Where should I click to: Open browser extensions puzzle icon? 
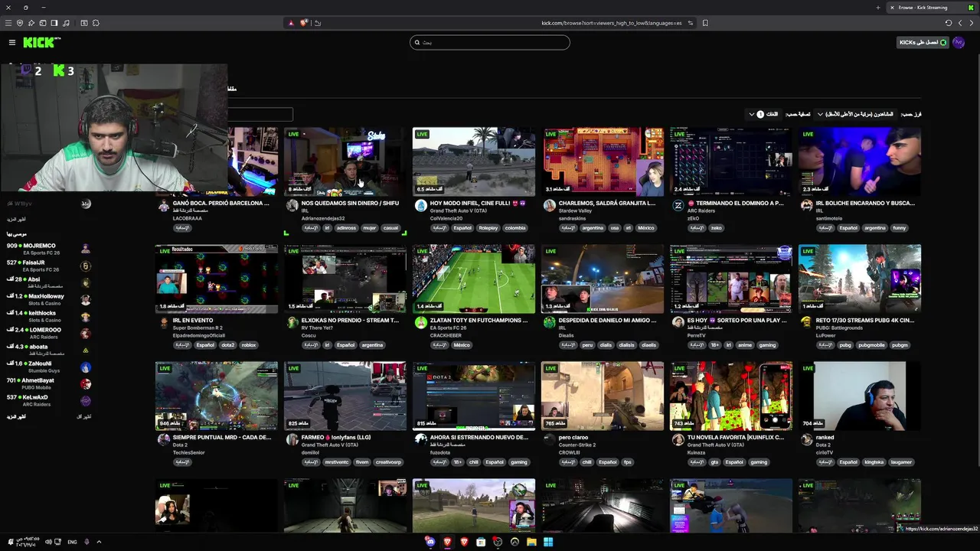96,23
